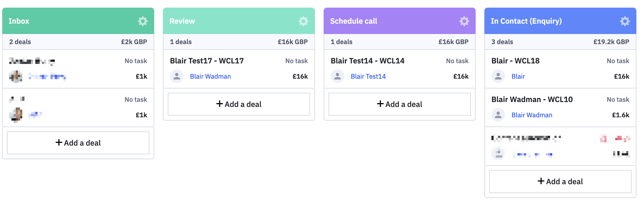The image size is (644, 203).
Task: Click the Schedule call stage header
Action: tap(353, 21)
